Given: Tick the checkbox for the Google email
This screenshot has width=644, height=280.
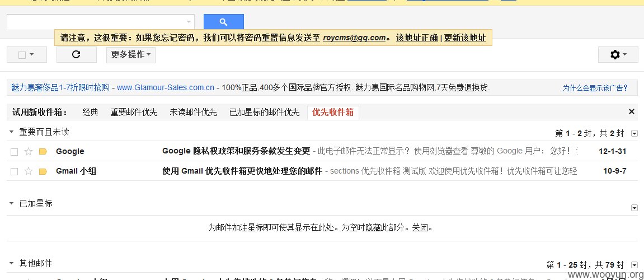Looking at the screenshot, I should point(15,152).
